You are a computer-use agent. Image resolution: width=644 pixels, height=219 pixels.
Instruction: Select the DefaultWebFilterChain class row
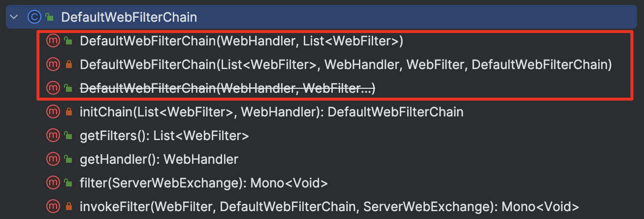322,17
